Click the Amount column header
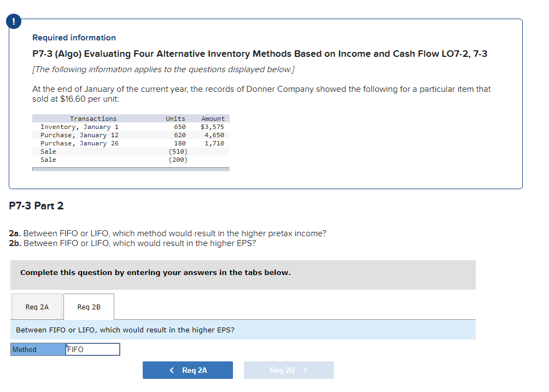 point(213,118)
